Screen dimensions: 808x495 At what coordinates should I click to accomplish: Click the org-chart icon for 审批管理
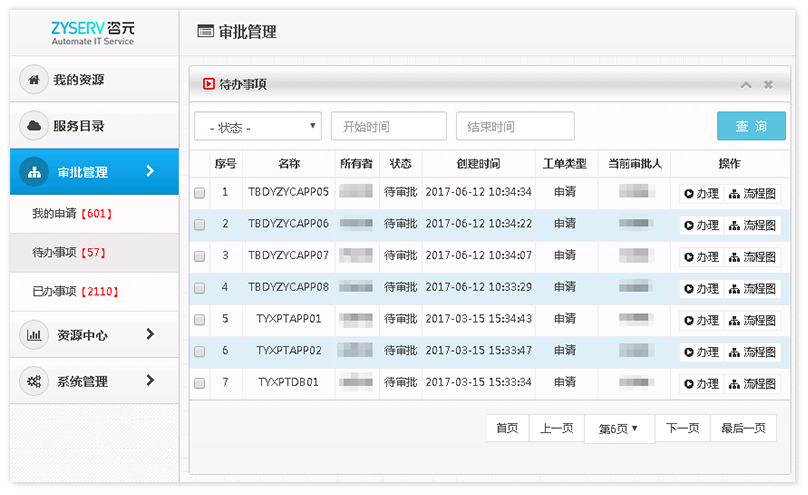point(35,172)
